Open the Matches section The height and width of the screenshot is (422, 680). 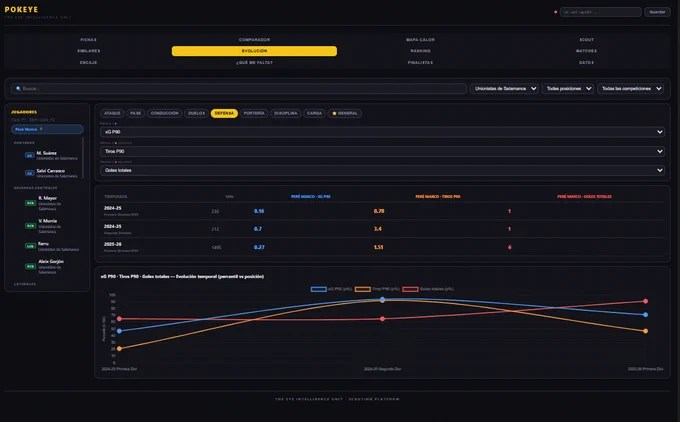586,51
